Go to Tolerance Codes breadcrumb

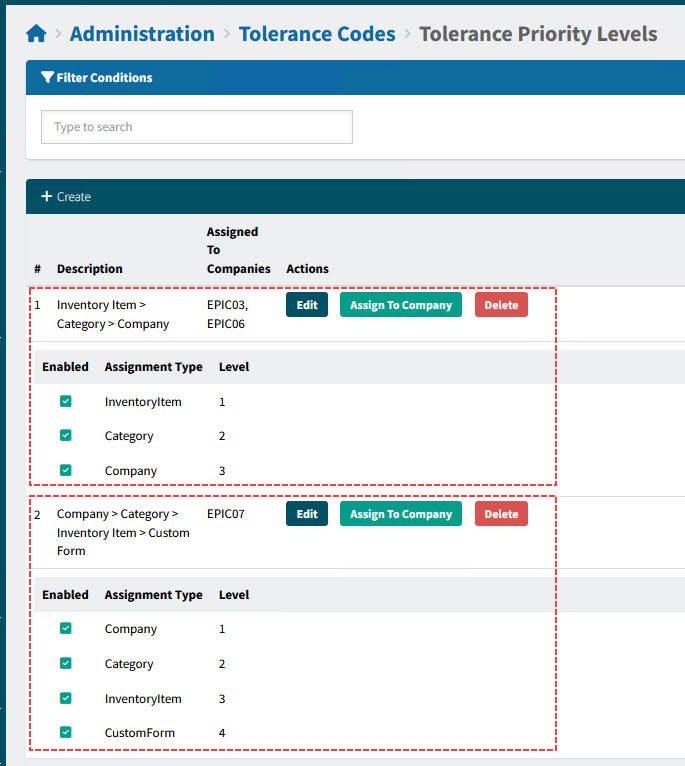pyautogui.click(x=317, y=34)
